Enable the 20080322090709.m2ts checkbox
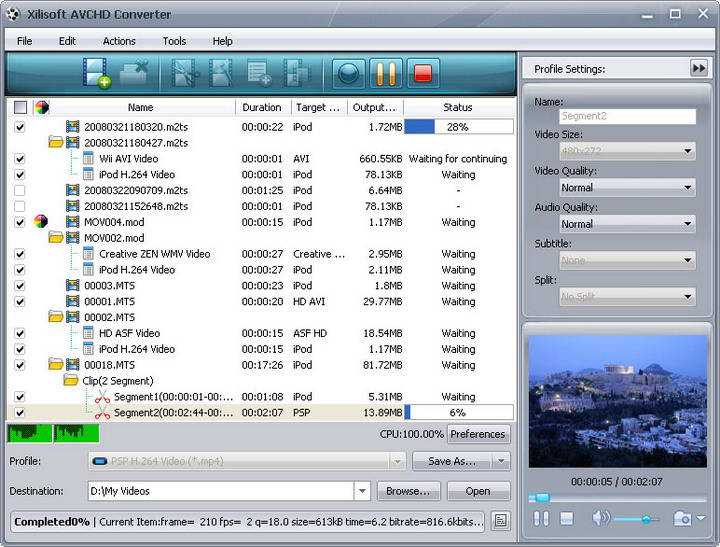 (x=20, y=190)
